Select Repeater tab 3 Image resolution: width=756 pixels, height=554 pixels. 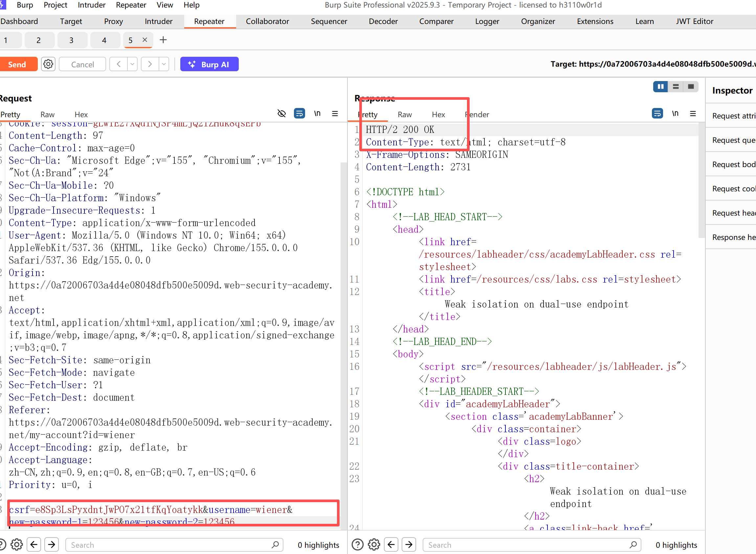coord(72,40)
